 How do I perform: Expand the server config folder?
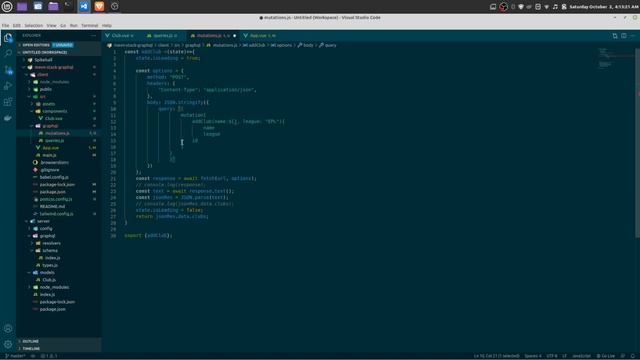tap(59, 228)
